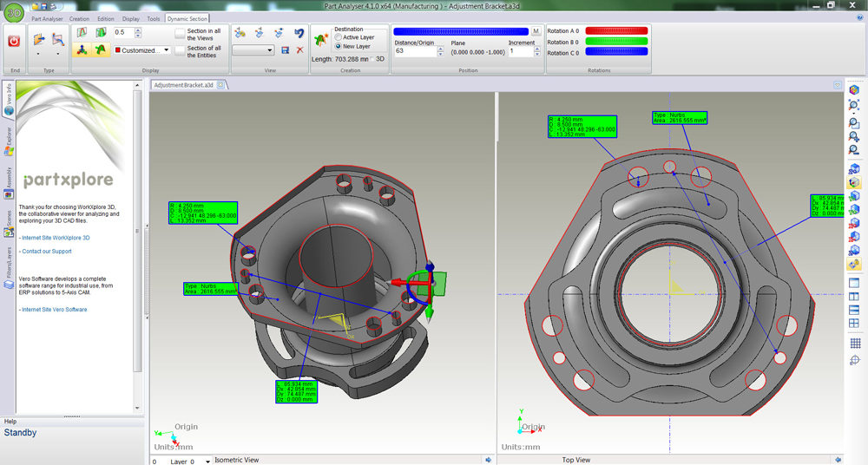Viewport: 868px width, 465px height.
Task: Select the Active Layer radio button
Action: (339, 37)
